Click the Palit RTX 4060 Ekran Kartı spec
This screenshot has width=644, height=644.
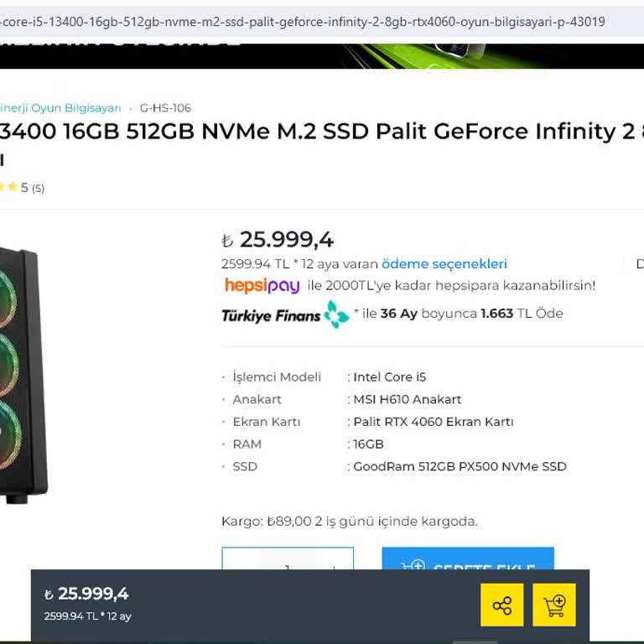(433, 422)
